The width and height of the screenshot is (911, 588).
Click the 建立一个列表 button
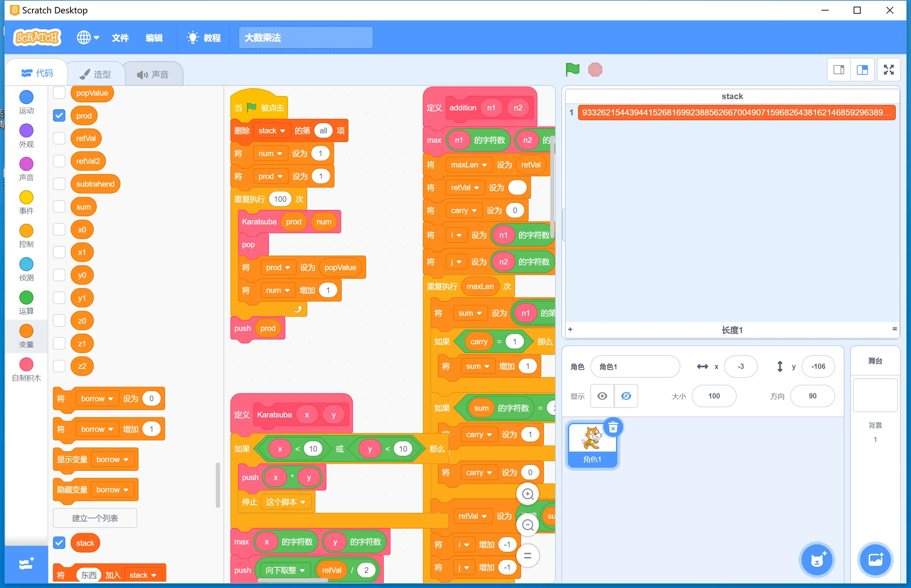pos(95,518)
